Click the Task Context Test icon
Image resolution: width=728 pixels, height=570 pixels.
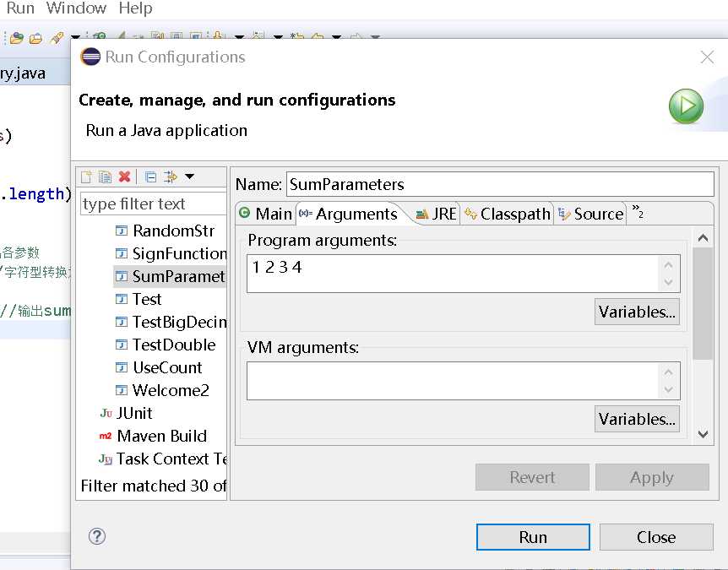(106, 459)
